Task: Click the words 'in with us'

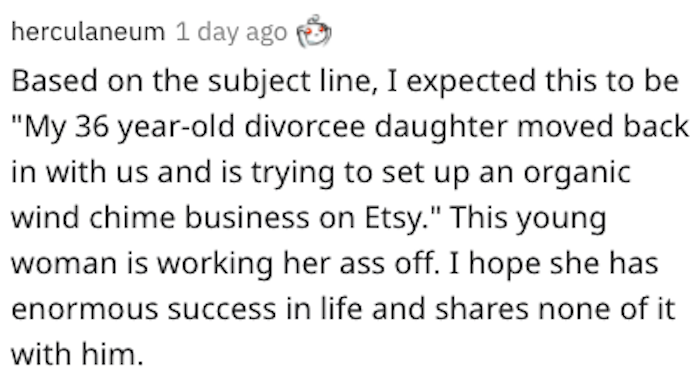Action: (x=79, y=173)
